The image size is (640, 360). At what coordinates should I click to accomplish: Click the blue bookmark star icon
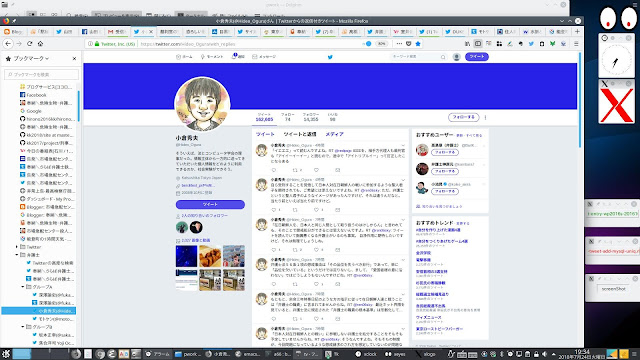(418, 44)
